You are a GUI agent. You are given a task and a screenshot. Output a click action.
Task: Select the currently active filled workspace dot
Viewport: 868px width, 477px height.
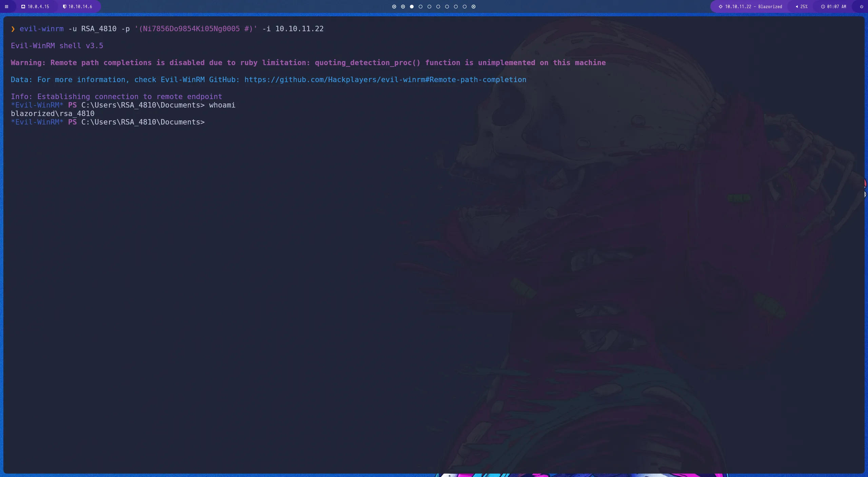tap(411, 6)
